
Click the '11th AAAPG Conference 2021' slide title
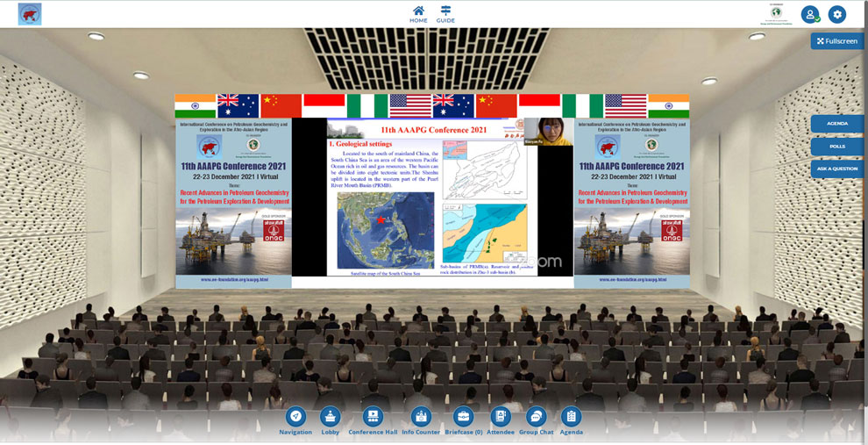(434, 130)
